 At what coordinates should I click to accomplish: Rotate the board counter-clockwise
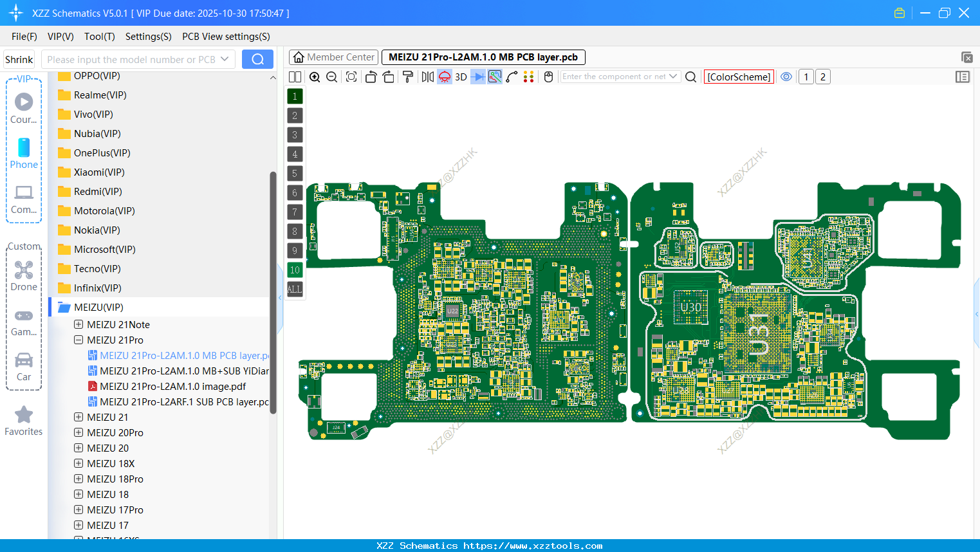click(x=371, y=77)
